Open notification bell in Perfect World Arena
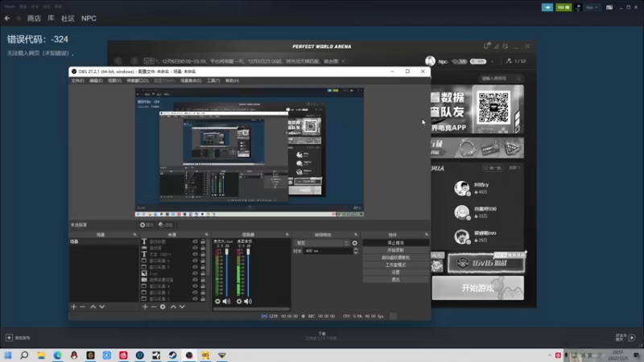The image size is (644, 362). click(486, 47)
